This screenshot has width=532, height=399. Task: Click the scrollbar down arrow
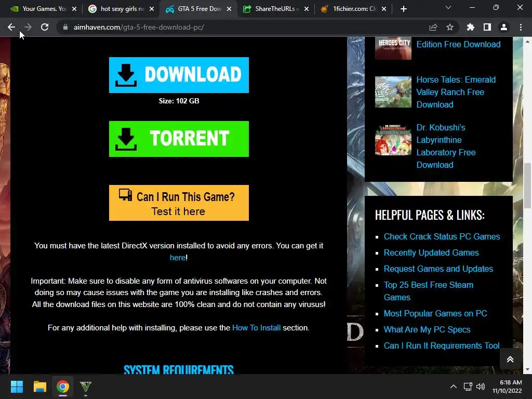pos(527,370)
